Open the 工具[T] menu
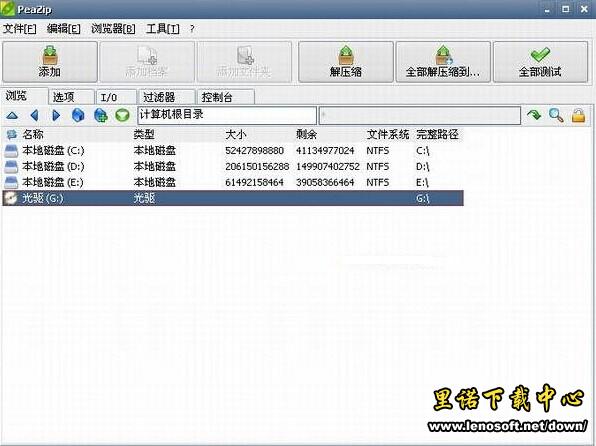Image resolution: width=596 pixels, height=446 pixels. [x=163, y=29]
